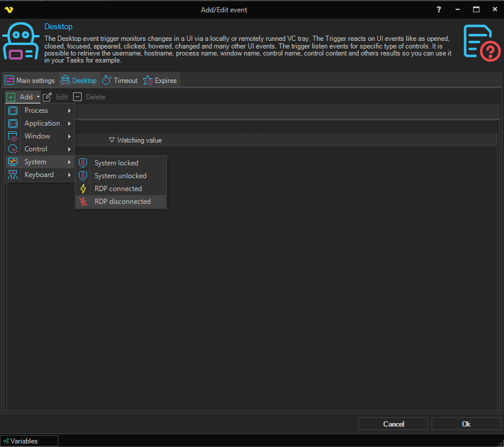
Task: Click the question mark help button in title bar
Action: click(439, 9)
